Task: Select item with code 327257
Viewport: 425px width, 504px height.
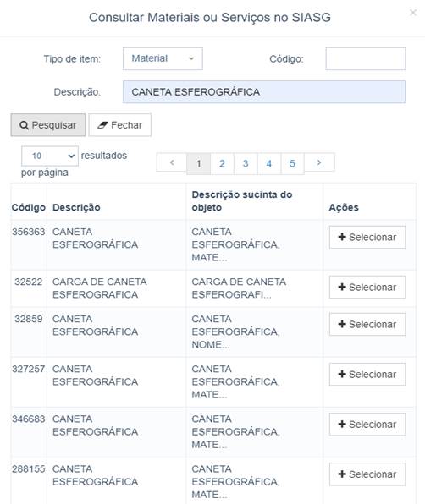Action: tap(367, 374)
